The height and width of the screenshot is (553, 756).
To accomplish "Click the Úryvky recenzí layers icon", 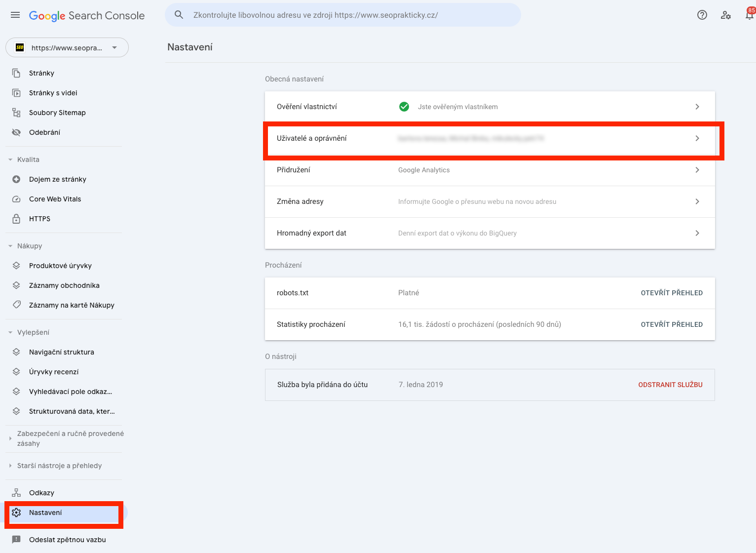I will pyautogui.click(x=16, y=372).
